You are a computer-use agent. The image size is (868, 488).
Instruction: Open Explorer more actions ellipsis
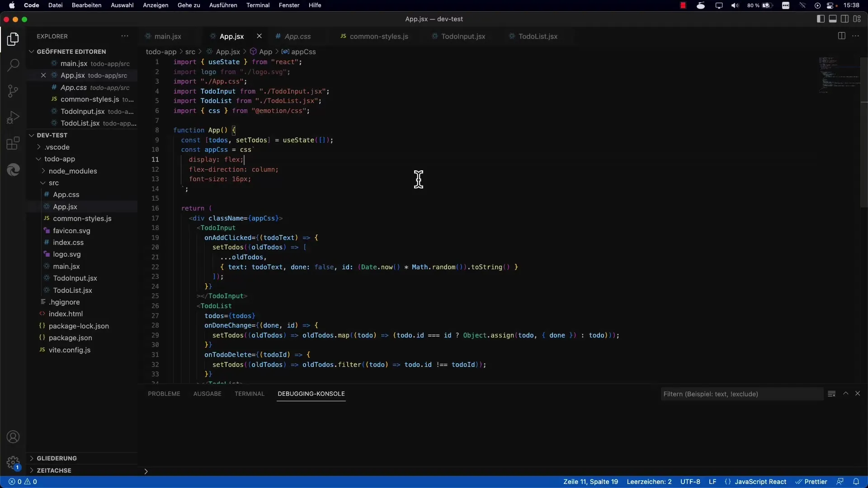coord(125,36)
